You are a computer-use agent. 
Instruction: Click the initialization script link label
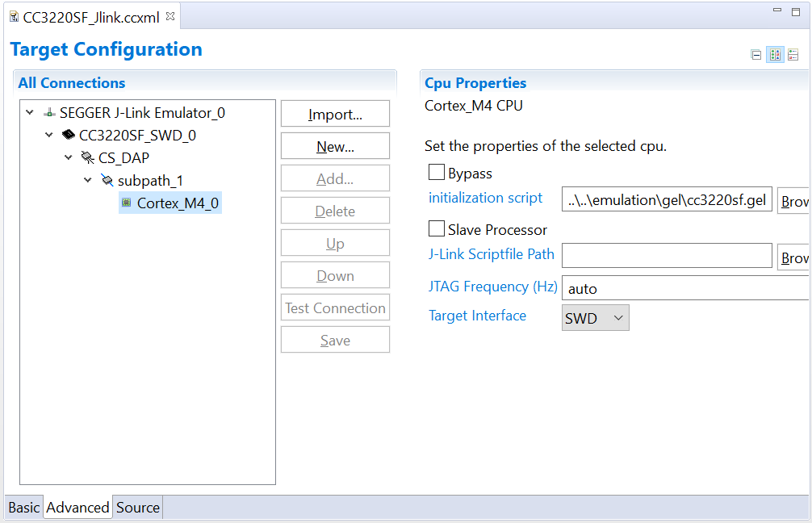pos(485,198)
